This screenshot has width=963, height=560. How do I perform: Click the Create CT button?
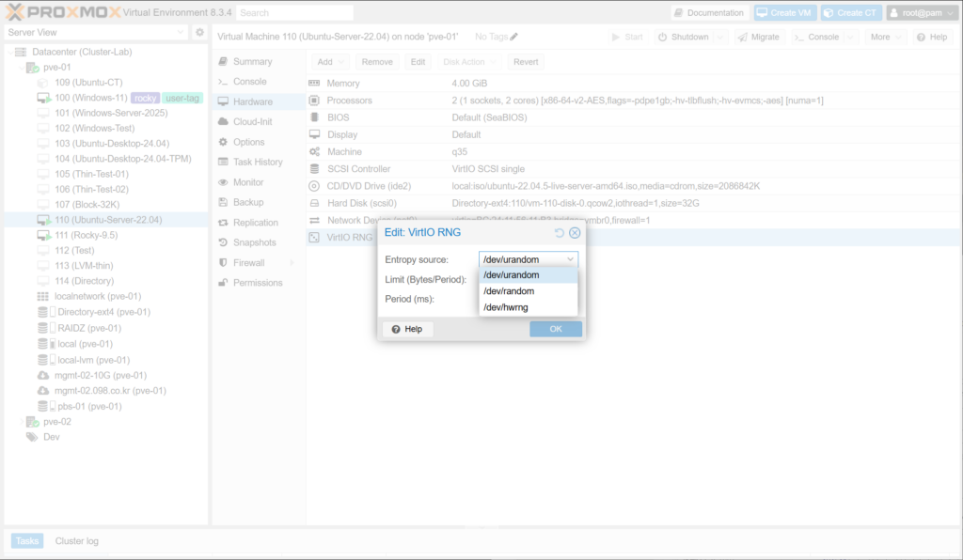pos(850,13)
